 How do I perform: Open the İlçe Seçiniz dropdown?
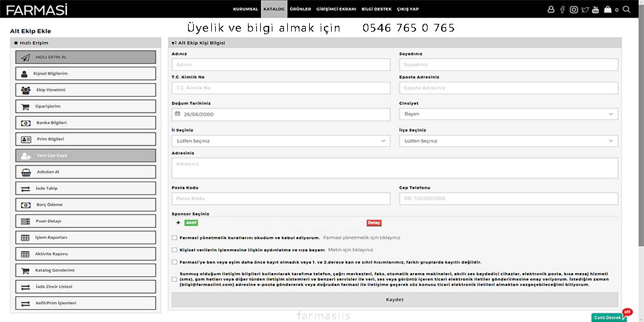509,141
